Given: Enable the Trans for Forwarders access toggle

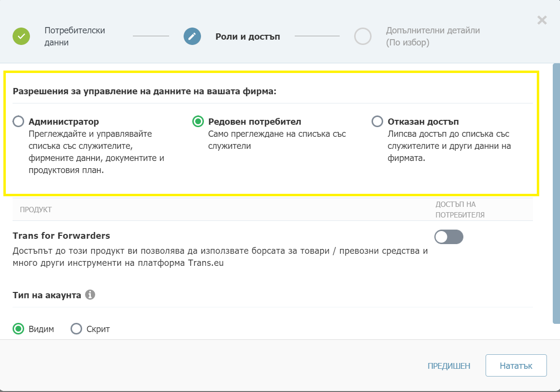Looking at the screenshot, I should click(x=449, y=237).
